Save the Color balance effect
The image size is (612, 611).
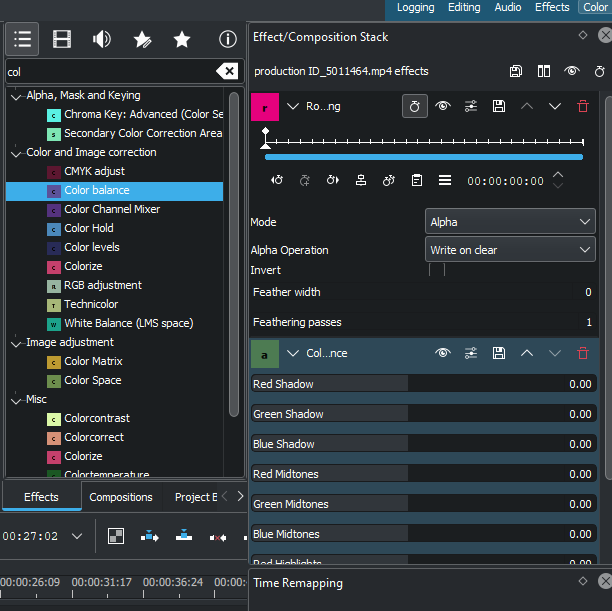tap(499, 353)
